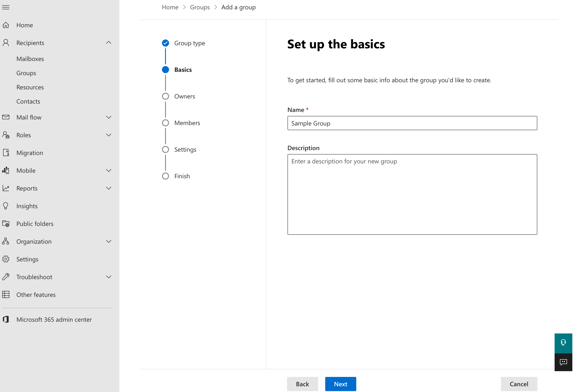This screenshot has width=579, height=392.
Task: Open Resources under Recipients
Action: click(30, 87)
